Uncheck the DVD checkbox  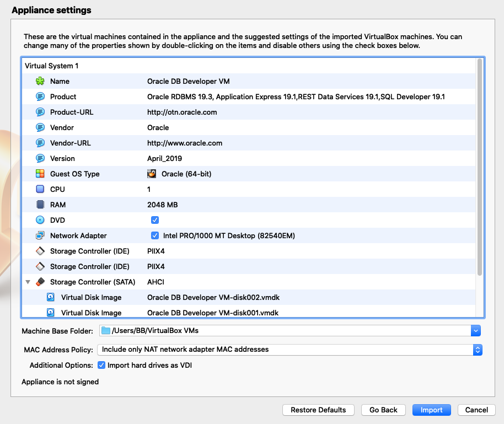(x=155, y=220)
